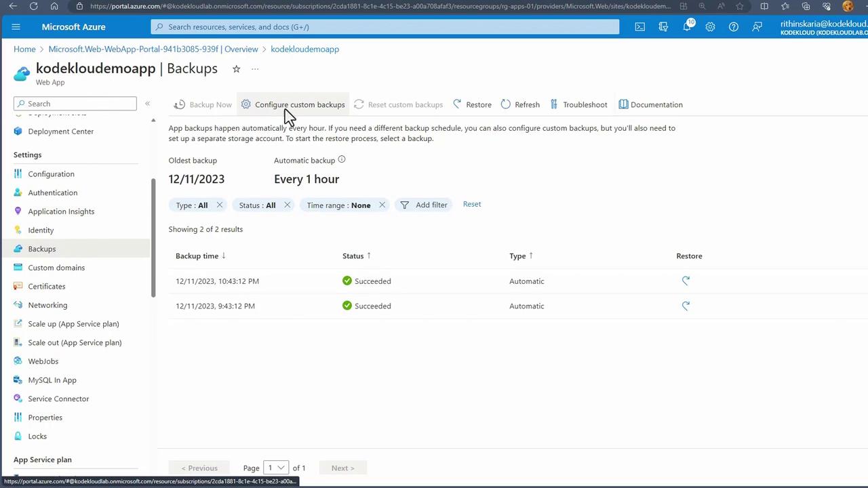The width and height of the screenshot is (868, 488).
Task: Open the rithinskaria account menu
Action: click(x=824, y=27)
